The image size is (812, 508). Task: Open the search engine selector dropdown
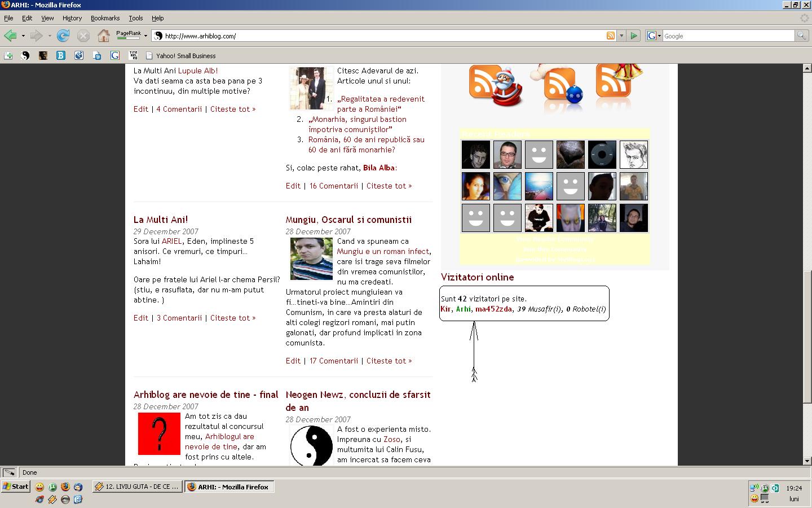[654, 36]
